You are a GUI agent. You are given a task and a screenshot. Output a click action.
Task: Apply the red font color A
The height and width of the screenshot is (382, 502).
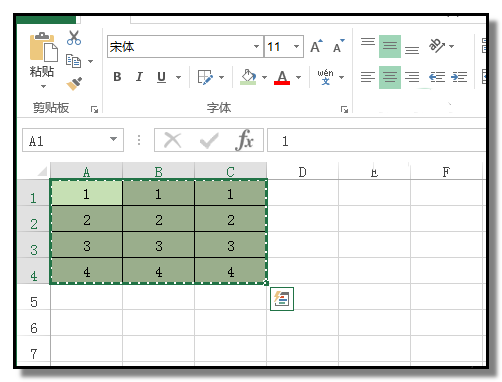(x=282, y=77)
